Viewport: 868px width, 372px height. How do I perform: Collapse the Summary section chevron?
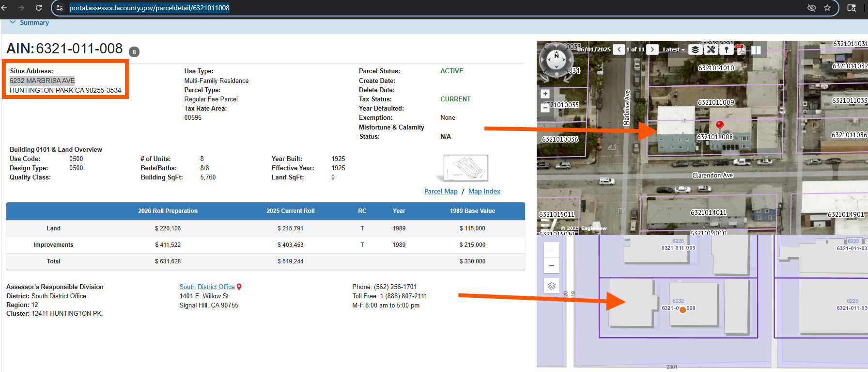click(x=13, y=22)
